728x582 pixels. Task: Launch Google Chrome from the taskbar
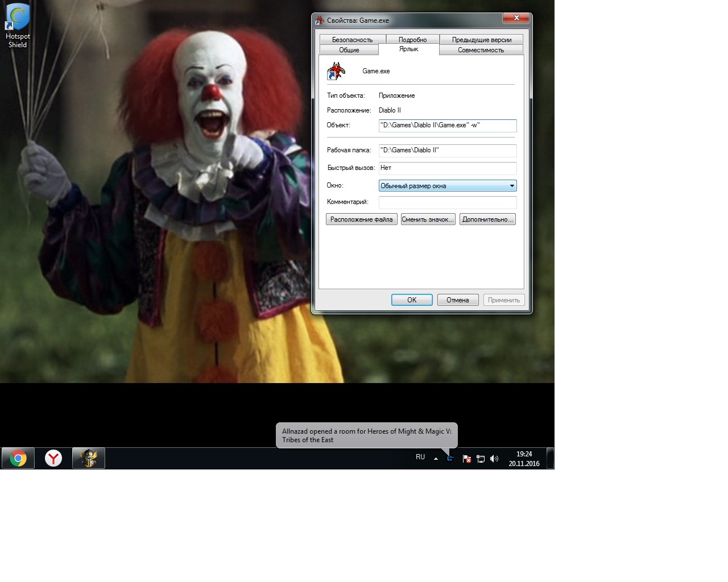18,458
